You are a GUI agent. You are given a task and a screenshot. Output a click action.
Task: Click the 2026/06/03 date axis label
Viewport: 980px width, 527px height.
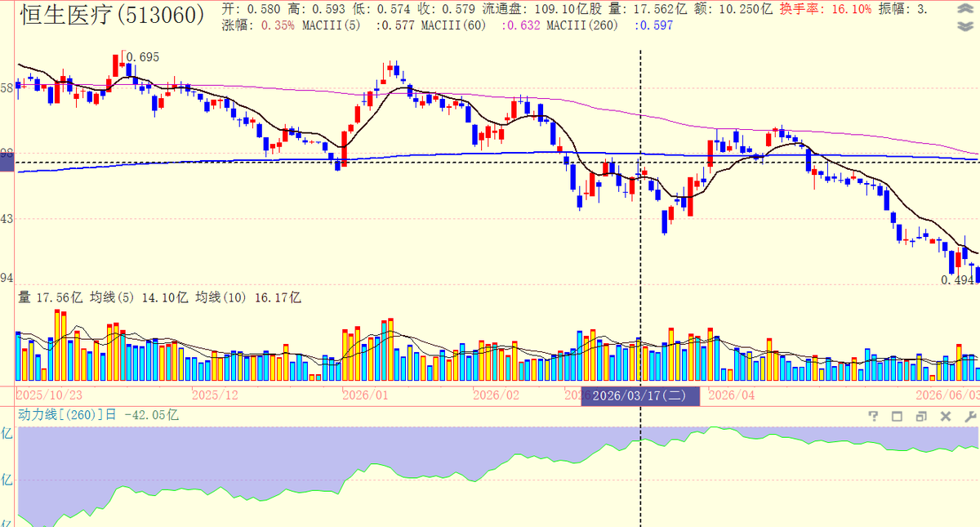click(x=946, y=395)
